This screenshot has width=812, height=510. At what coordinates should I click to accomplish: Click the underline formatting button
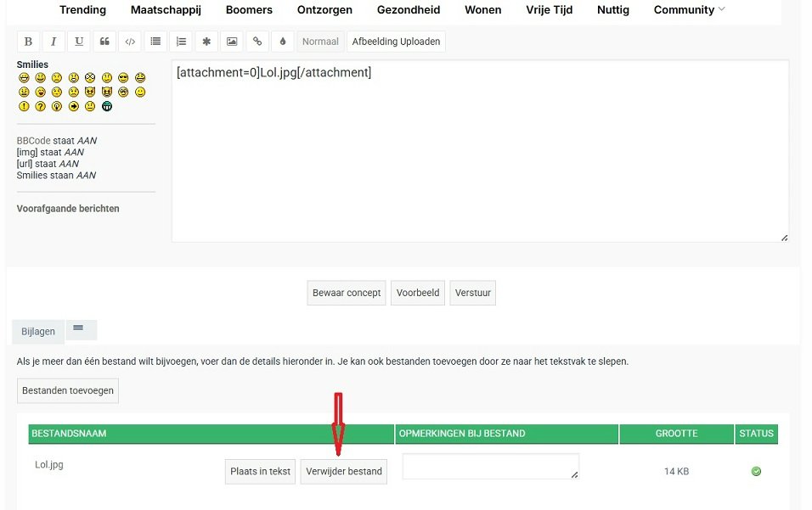(79, 42)
